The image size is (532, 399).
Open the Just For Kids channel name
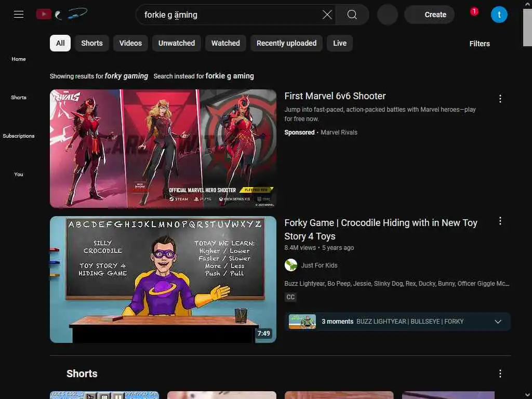pos(320,265)
